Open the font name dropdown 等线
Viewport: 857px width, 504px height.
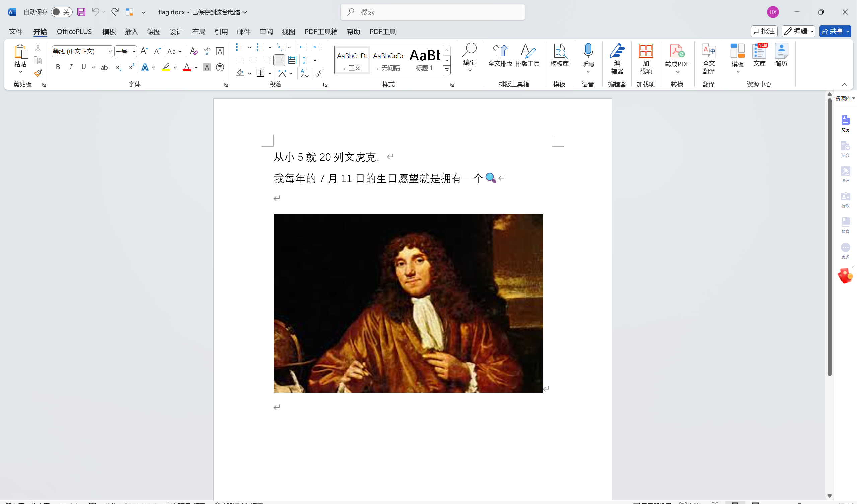pos(110,51)
